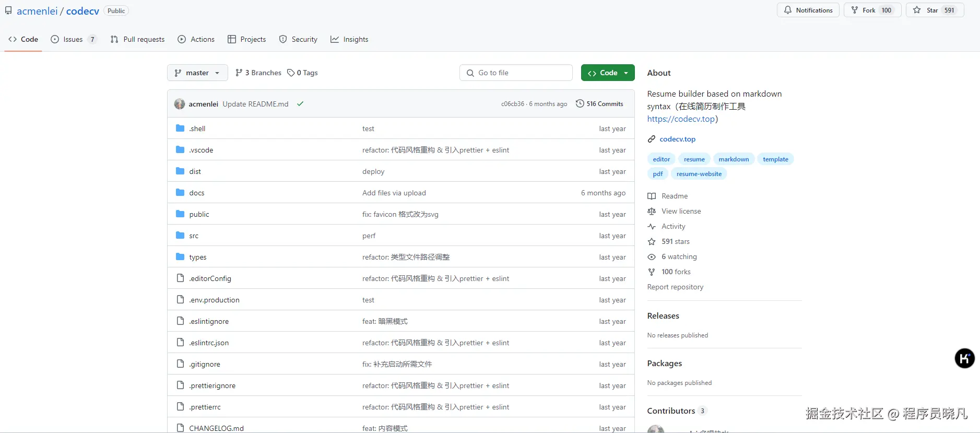Click the clock history icon beside 516 Commits

click(580, 103)
